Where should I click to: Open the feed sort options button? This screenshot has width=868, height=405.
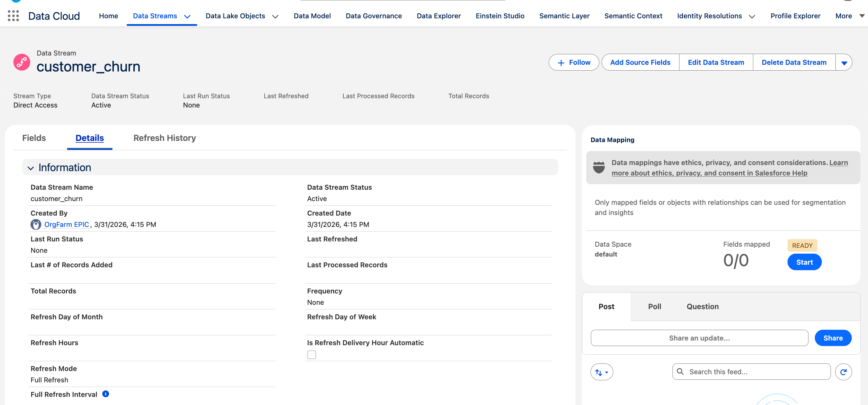point(601,372)
